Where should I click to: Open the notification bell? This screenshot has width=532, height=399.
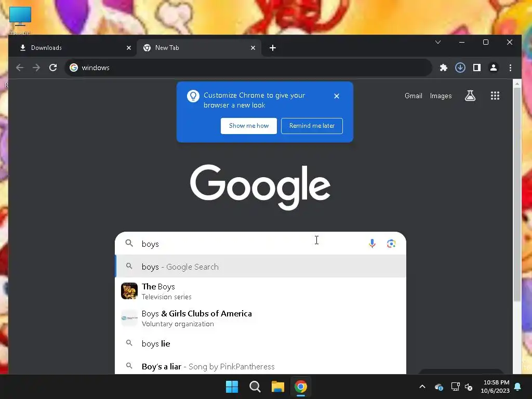518,387
